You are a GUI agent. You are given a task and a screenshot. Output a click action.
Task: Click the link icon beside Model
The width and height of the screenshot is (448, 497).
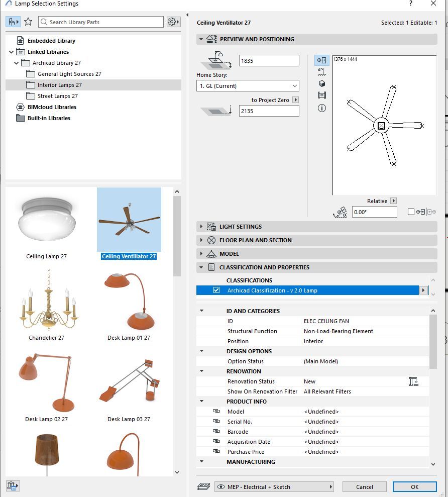[x=216, y=411]
